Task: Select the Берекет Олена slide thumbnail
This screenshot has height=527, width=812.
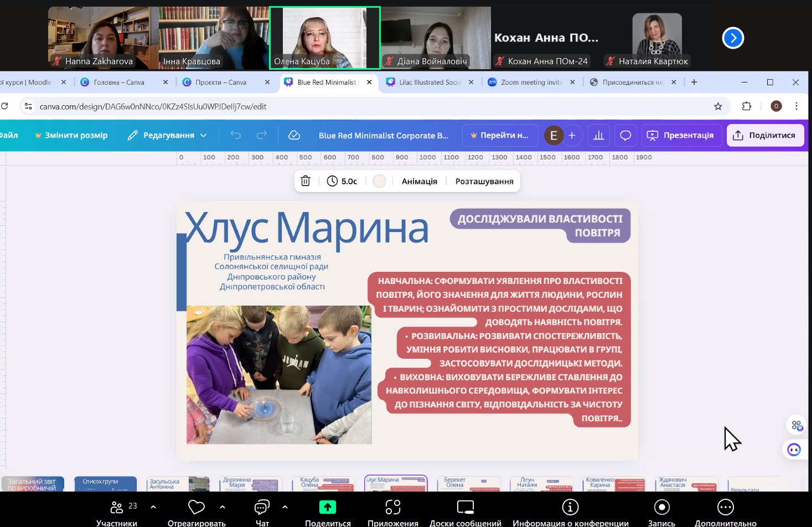Action: 468,484
